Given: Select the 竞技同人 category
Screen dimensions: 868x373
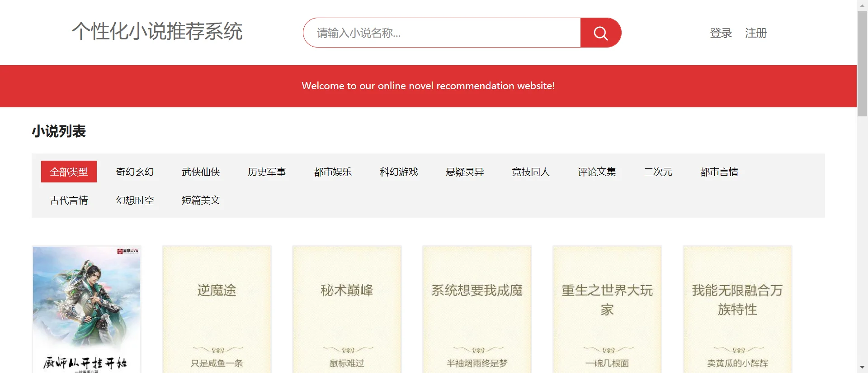Looking at the screenshot, I should [531, 172].
